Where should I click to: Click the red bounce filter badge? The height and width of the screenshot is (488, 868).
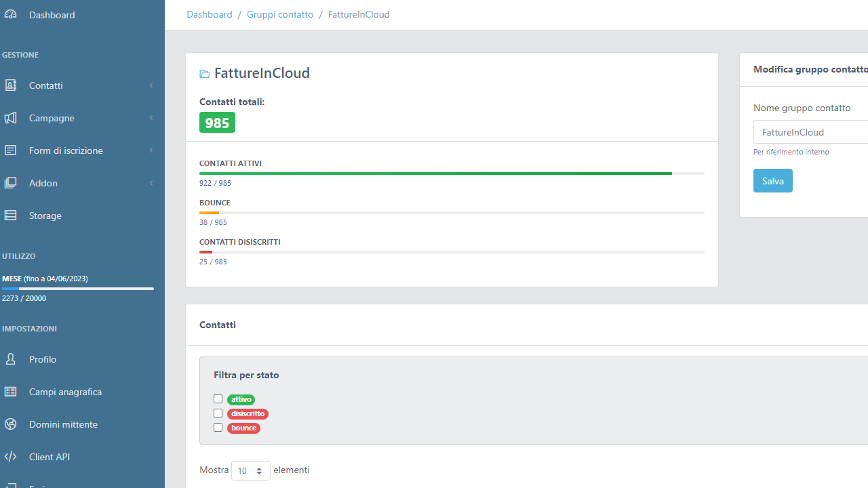(x=243, y=428)
